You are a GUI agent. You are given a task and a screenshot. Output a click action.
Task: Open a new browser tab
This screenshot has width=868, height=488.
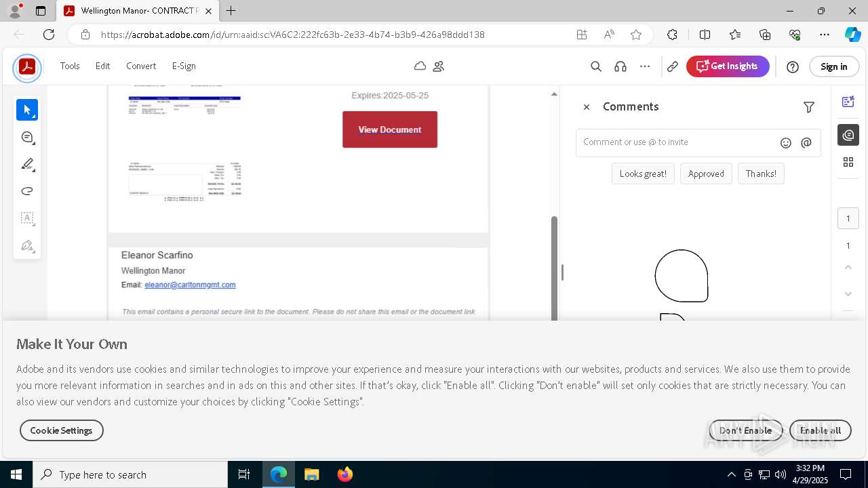(x=231, y=11)
